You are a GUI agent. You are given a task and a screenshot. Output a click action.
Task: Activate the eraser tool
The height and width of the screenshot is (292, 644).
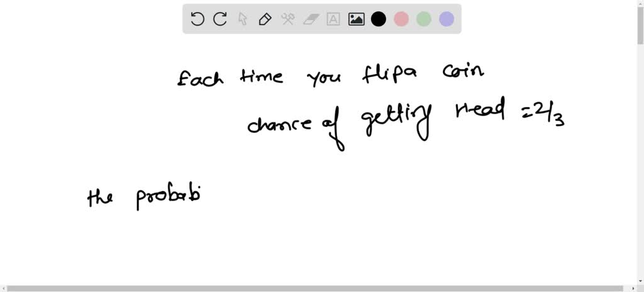[x=311, y=19]
